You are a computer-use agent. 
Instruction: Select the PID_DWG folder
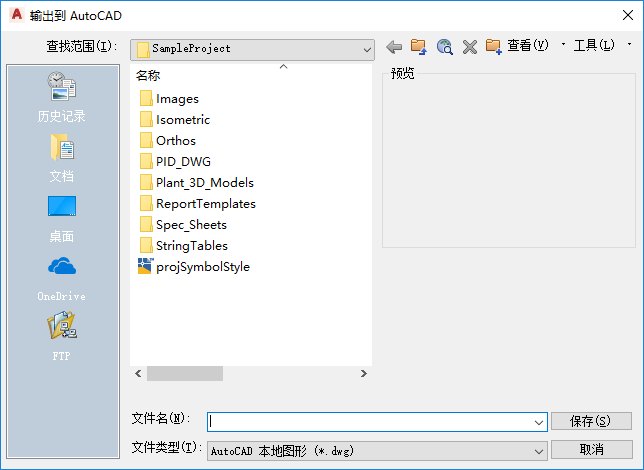point(175,161)
